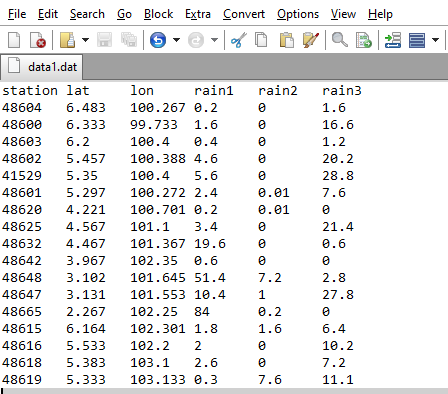Screen dimensions: 448x394
Task: Expand the Redo history dropdown arrow
Action: pos(214,40)
